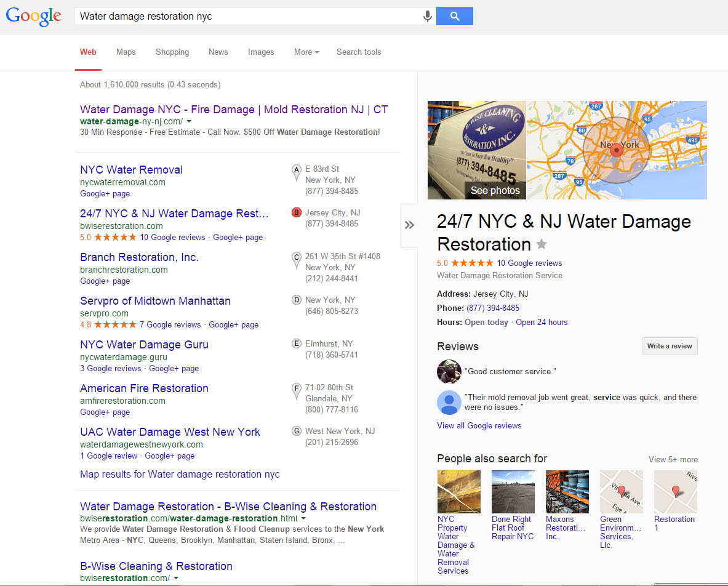Viewport: 728px width, 586px height.
Task: Click red map marker B for Jersey City
Action: click(x=296, y=212)
